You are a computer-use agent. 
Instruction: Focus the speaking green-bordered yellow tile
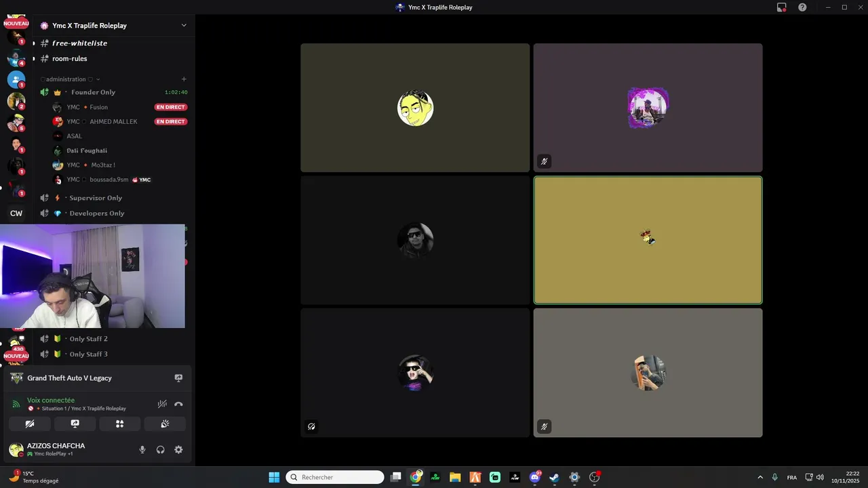click(x=648, y=240)
